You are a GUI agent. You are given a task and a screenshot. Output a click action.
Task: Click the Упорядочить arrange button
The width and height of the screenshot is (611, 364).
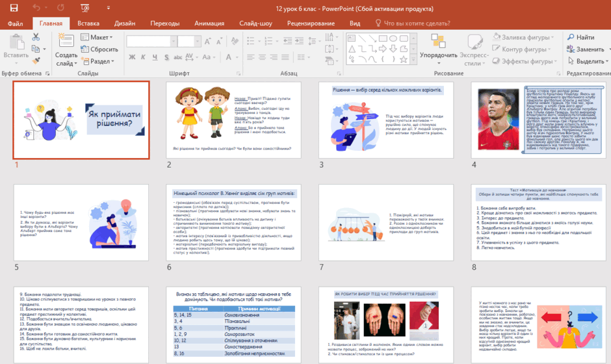pos(438,49)
